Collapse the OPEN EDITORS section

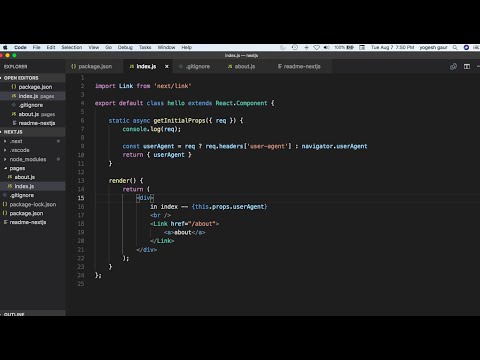(33, 78)
